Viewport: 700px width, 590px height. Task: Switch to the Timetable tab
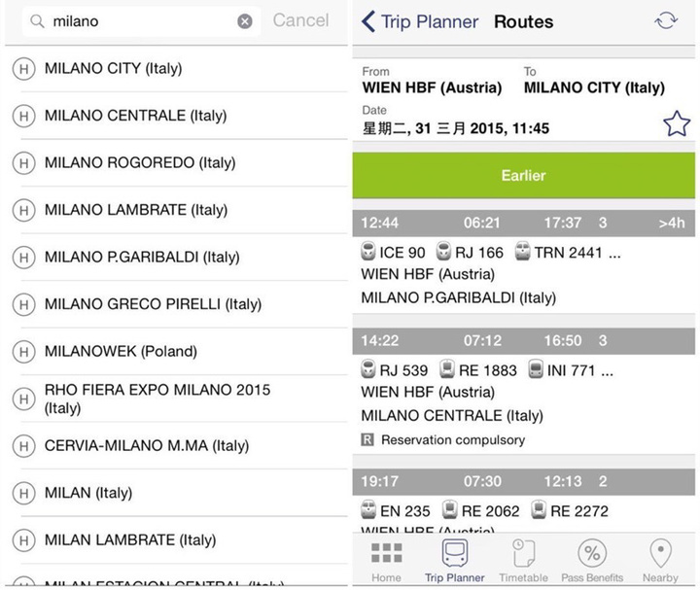pos(524,561)
